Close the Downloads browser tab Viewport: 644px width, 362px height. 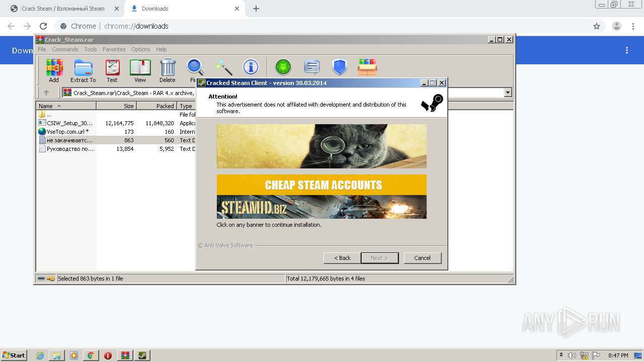[237, 9]
